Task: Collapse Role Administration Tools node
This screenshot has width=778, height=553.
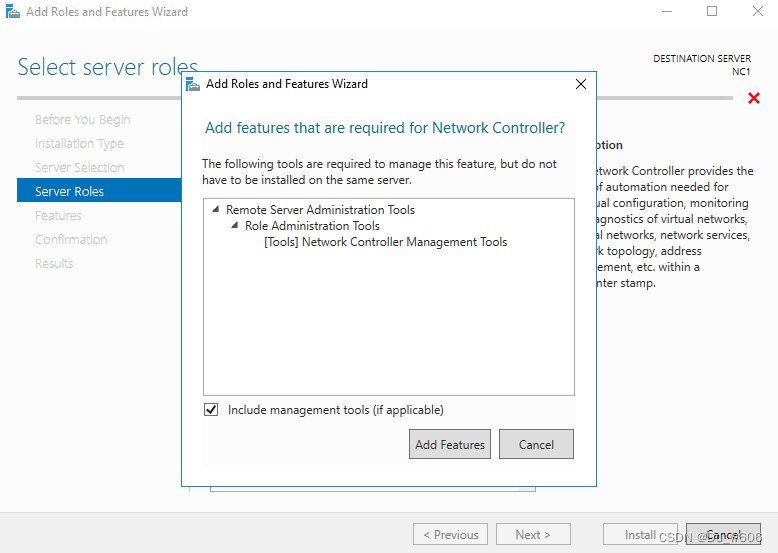Action: pyautogui.click(x=235, y=225)
